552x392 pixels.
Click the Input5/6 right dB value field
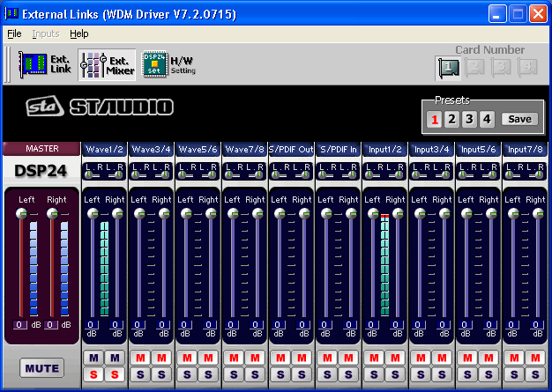click(489, 325)
